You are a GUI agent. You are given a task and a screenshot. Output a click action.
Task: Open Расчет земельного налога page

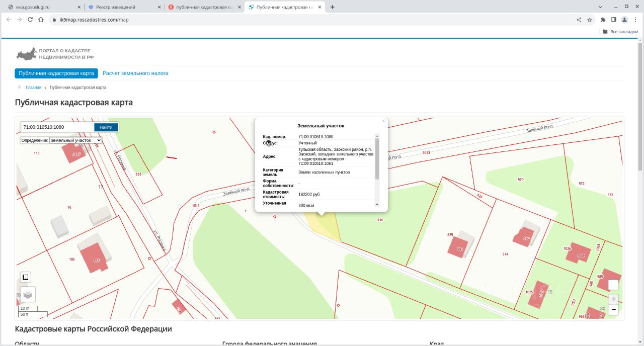135,73
